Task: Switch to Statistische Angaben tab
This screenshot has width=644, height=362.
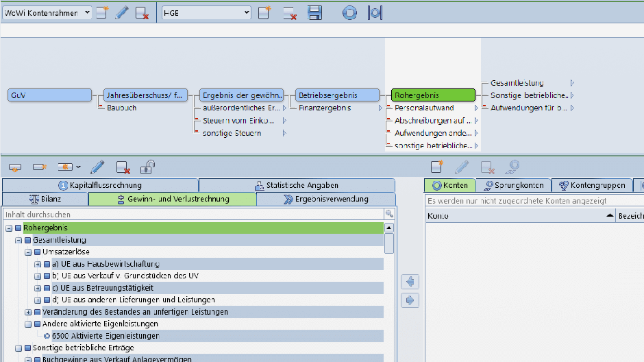Action: [297, 185]
